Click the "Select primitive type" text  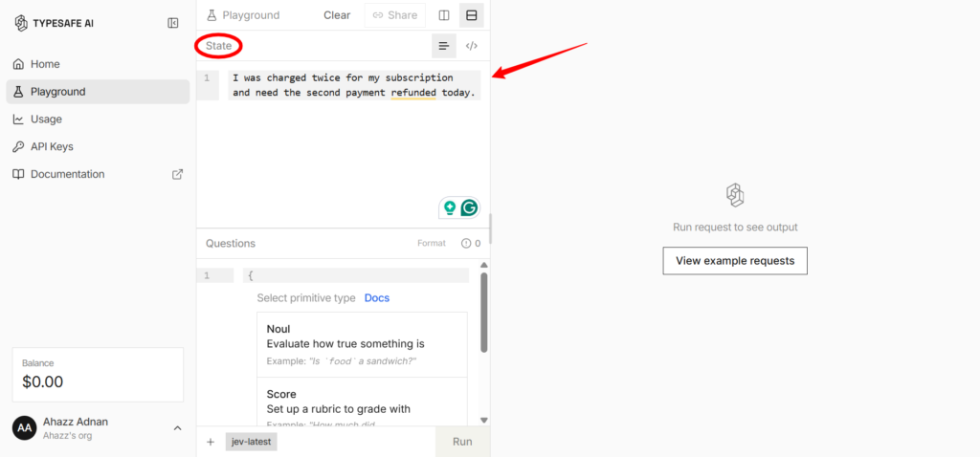coord(306,297)
